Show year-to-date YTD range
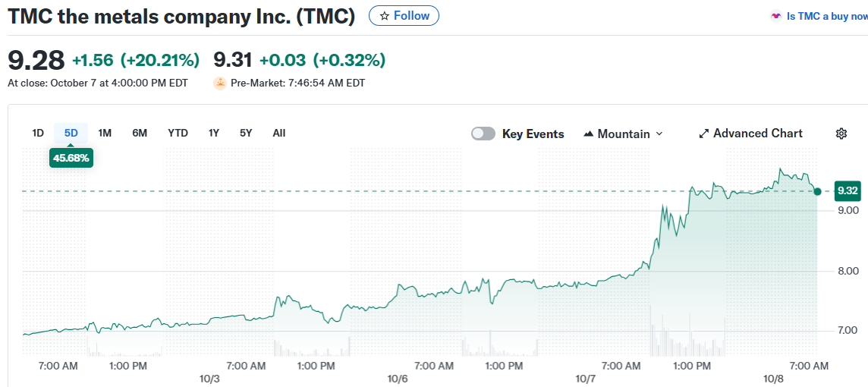The image size is (868, 387). click(178, 133)
